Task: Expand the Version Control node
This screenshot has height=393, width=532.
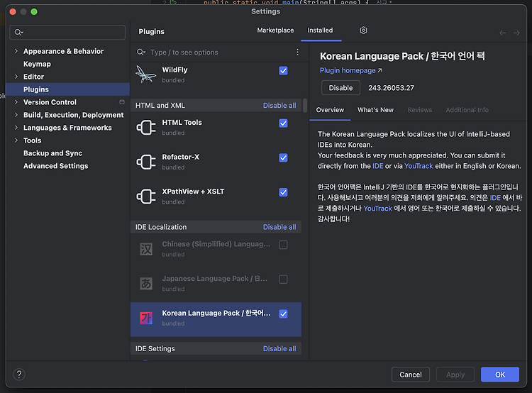Action: (16, 102)
